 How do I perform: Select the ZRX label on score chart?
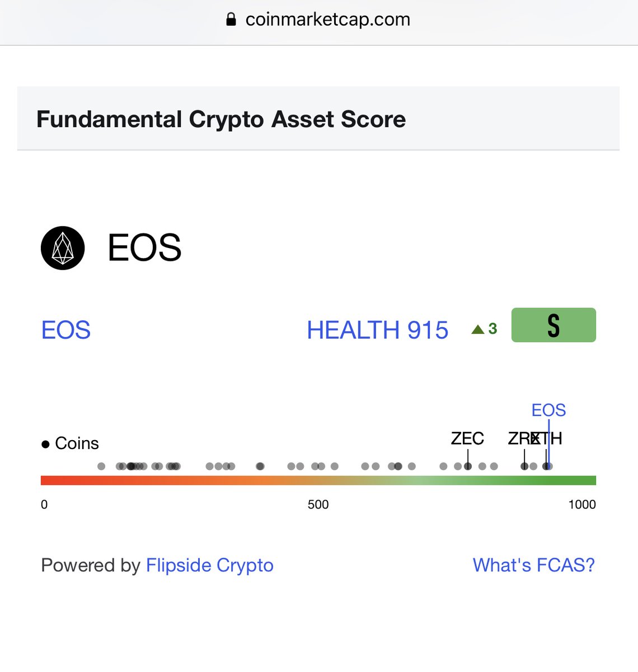click(519, 438)
